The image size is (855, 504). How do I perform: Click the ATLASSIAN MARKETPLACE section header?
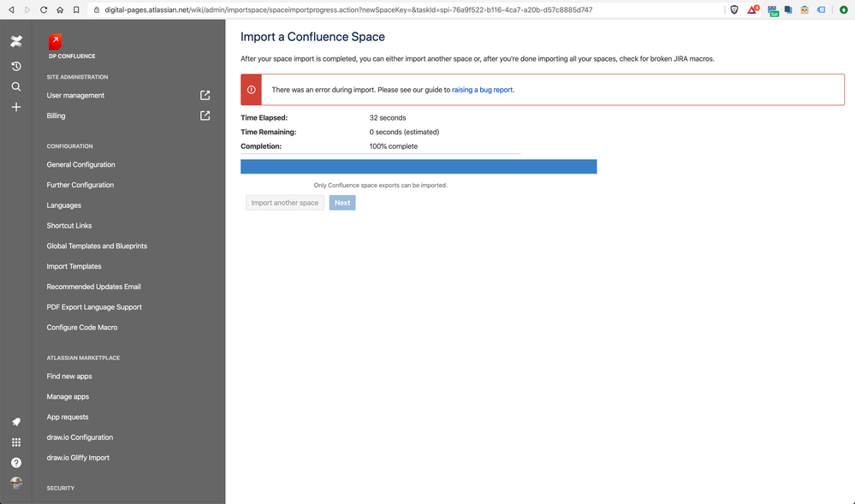point(83,358)
